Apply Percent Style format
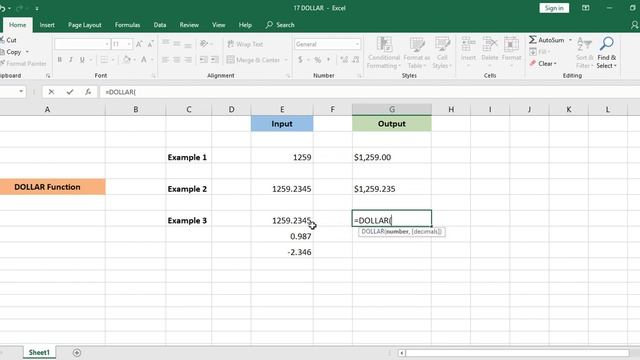 coord(318,60)
